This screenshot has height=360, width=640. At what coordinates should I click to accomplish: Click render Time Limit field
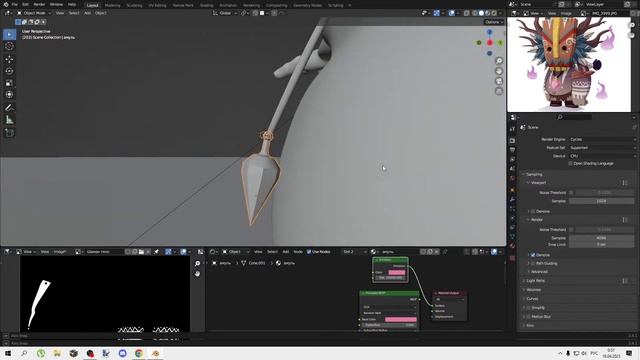[x=601, y=244]
